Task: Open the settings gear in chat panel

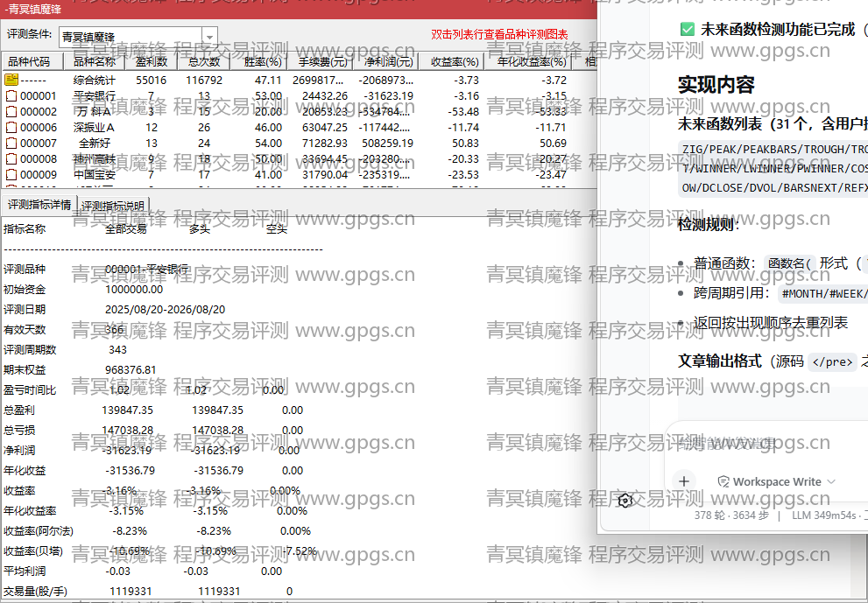Action: pos(625,501)
